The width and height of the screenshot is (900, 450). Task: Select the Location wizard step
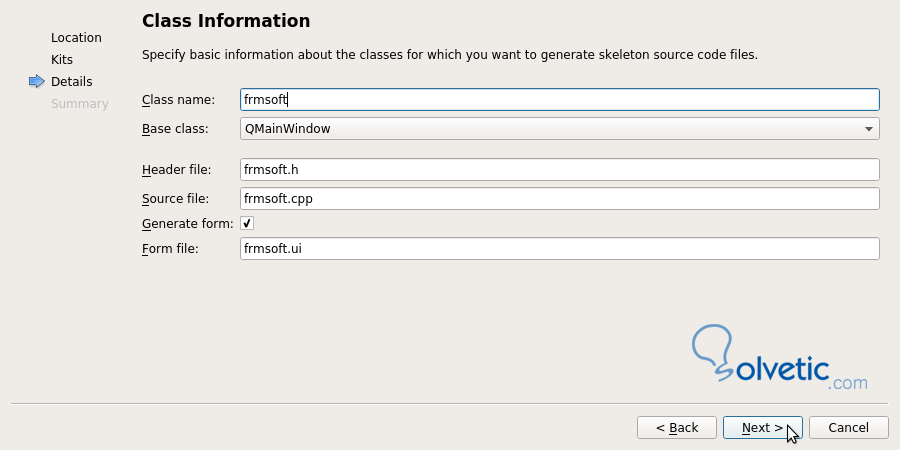76,38
